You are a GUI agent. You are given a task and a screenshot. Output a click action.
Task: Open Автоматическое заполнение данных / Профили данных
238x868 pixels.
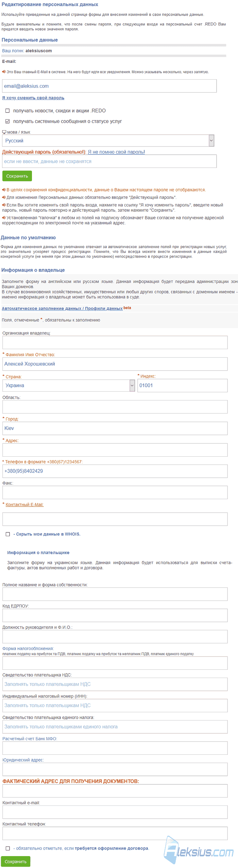pos(62,308)
